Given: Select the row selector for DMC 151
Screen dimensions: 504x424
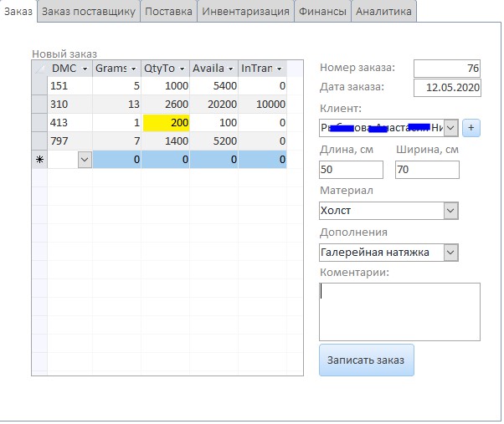Looking at the screenshot, I should (x=39, y=85).
